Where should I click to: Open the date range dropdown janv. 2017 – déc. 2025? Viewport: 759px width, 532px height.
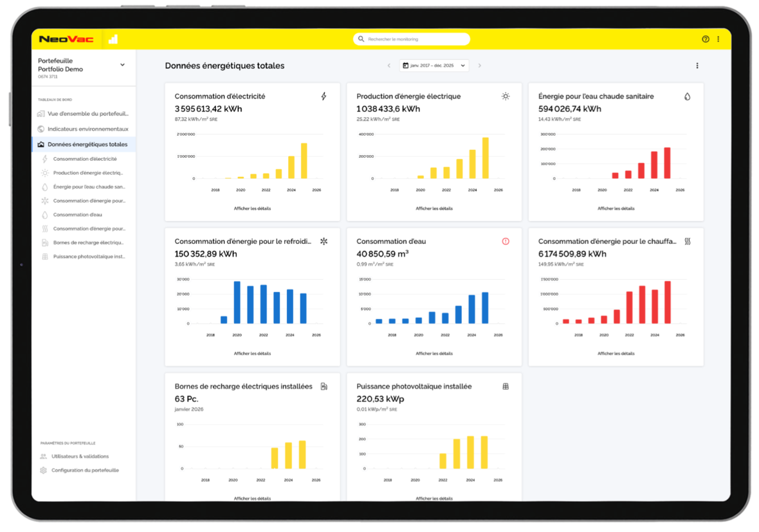434,65
